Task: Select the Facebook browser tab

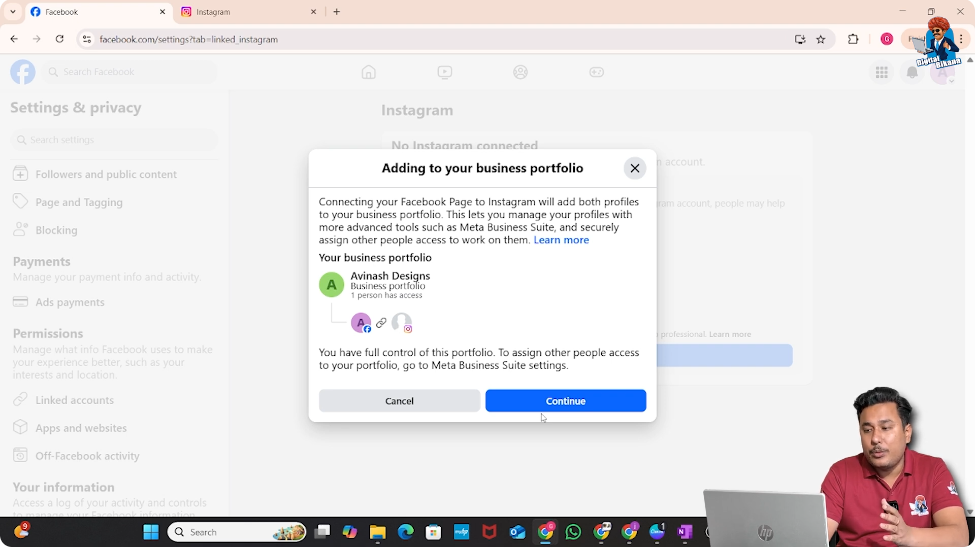Action: click(x=97, y=12)
